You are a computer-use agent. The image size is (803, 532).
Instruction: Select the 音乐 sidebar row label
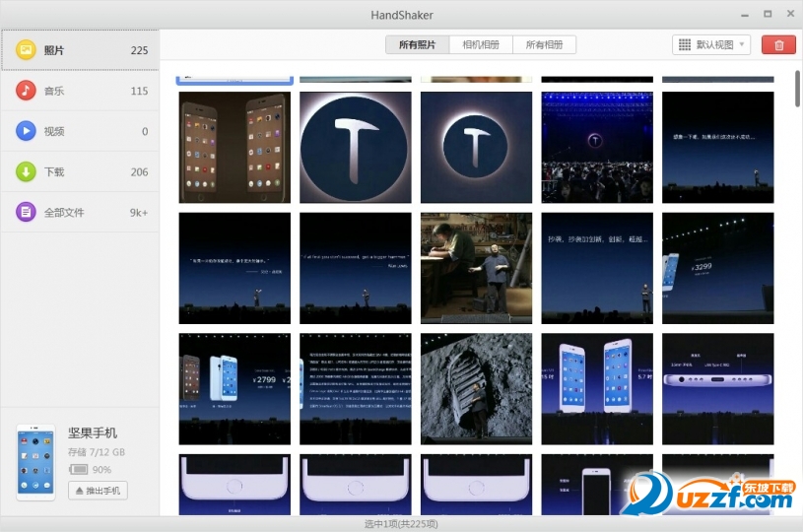(54, 91)
